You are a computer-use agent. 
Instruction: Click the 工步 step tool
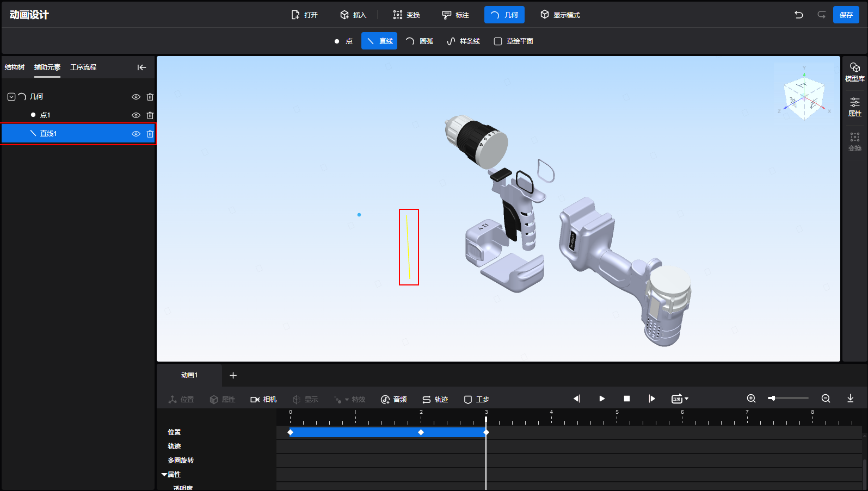pyautogui.click(x=477, y=400)
